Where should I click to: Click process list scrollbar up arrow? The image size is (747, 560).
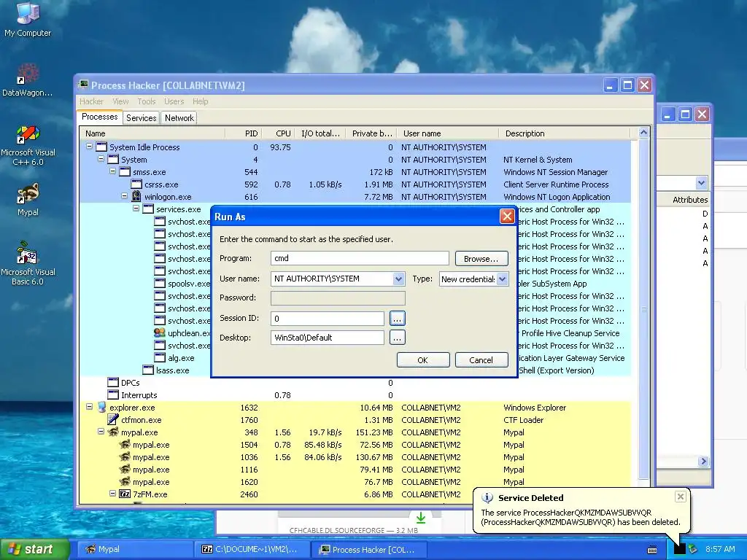643,133
